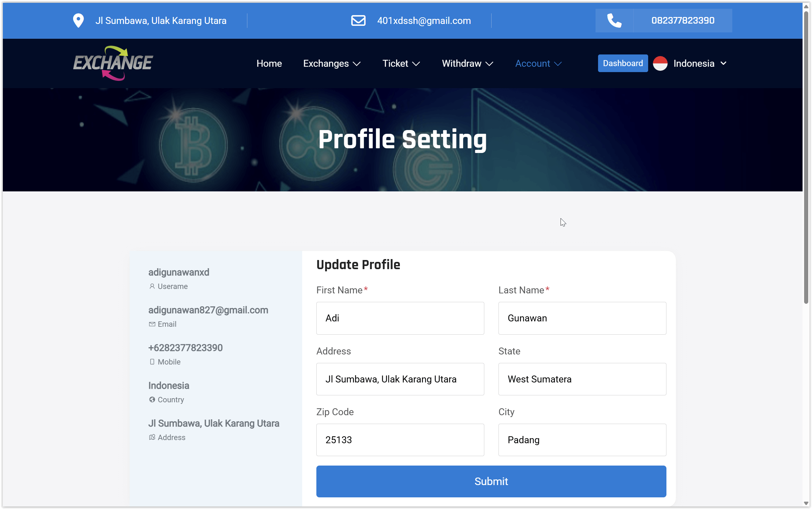Go to the Home menu item
This screenshot has width=812, height=509.
coord(269,63)
